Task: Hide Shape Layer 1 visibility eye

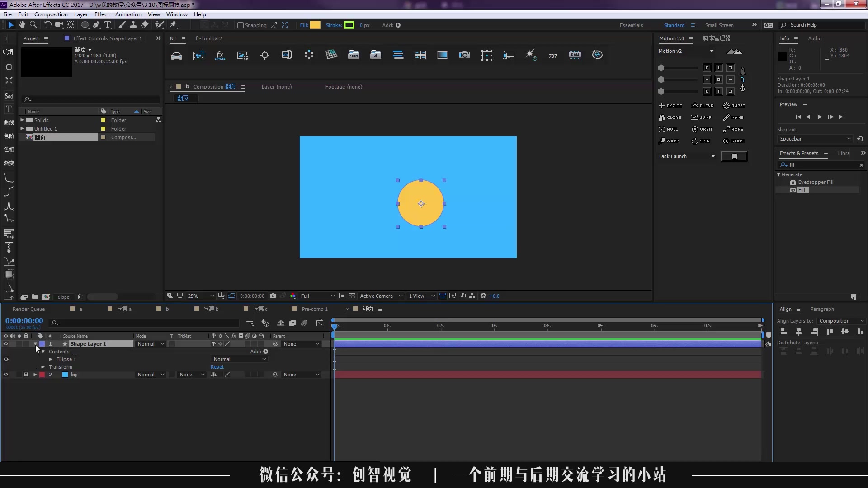Action: point(6,344)
